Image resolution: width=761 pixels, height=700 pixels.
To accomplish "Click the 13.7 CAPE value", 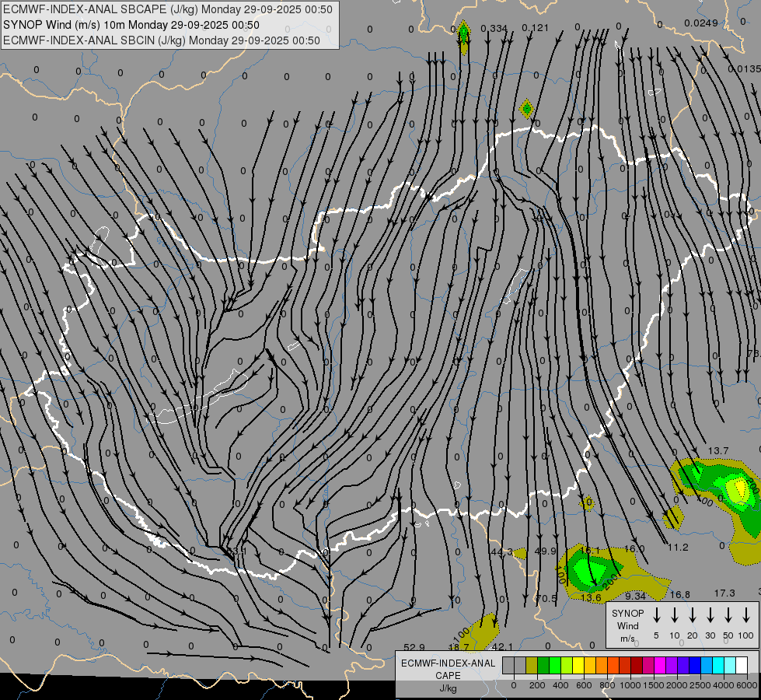I will 717,451.
